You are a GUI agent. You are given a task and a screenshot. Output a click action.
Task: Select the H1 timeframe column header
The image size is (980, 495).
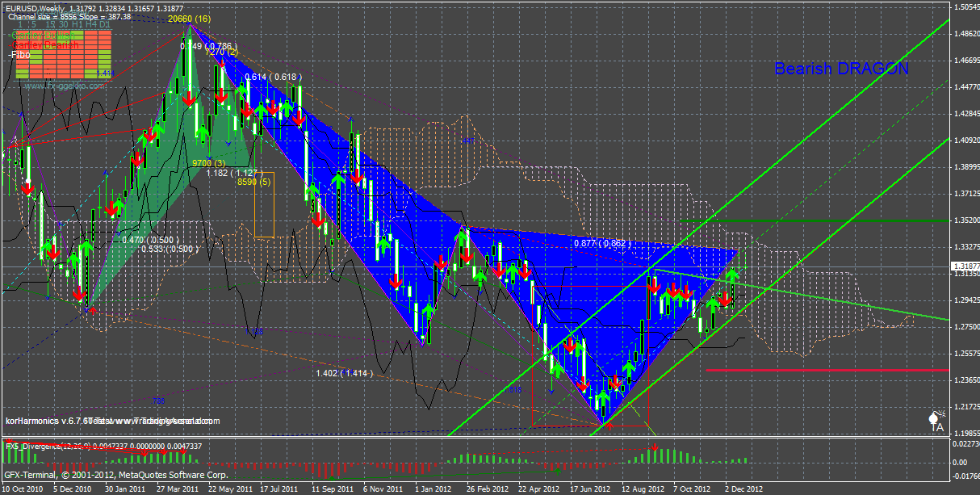(77, 24)
